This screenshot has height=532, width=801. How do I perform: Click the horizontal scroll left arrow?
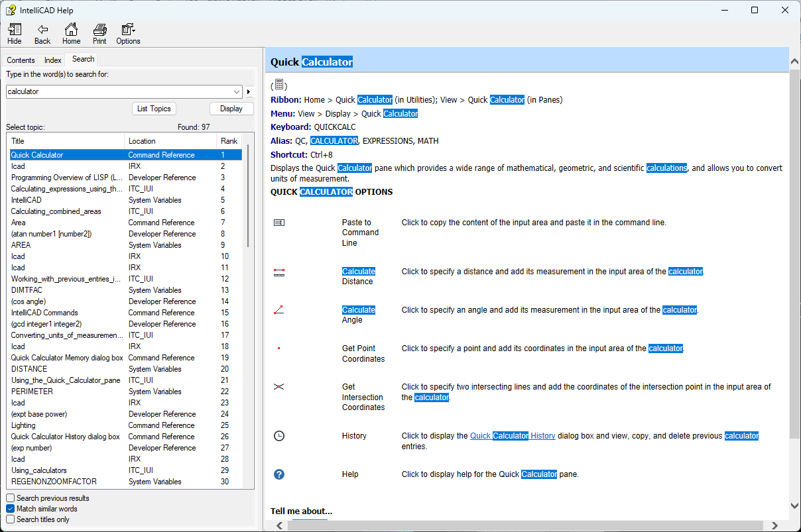[279, 525]
